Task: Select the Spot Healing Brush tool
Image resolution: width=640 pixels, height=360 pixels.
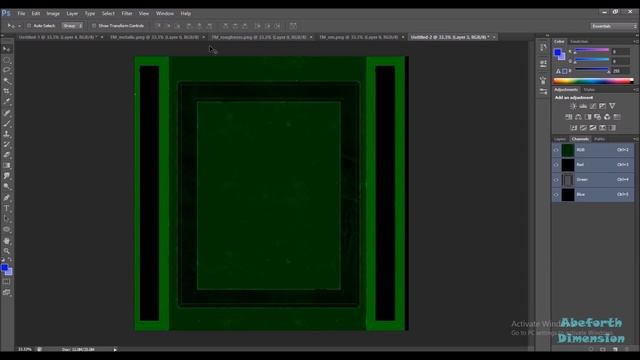Action: click(7, 113)
